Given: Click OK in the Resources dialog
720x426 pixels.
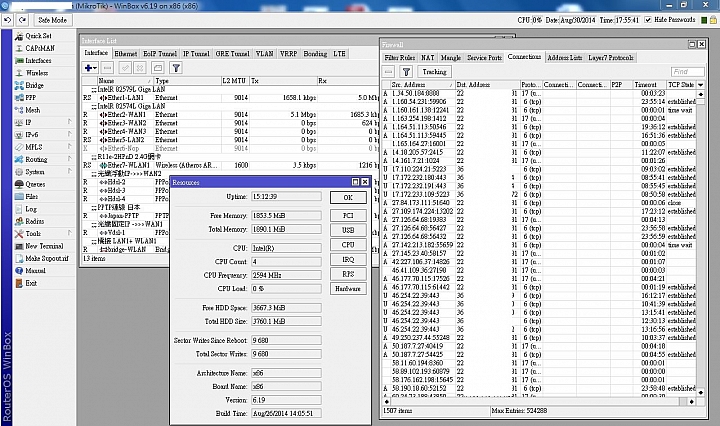Looking at the screenshot, I should point(348,197).
